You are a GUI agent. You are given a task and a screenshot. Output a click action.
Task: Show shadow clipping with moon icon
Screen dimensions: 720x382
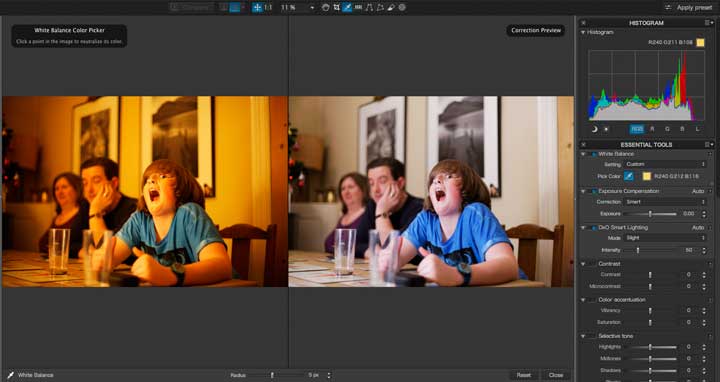[594, 129]
